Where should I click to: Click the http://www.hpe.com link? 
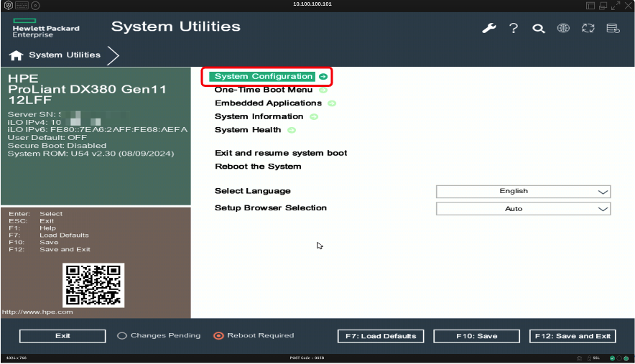coord(37,312)
